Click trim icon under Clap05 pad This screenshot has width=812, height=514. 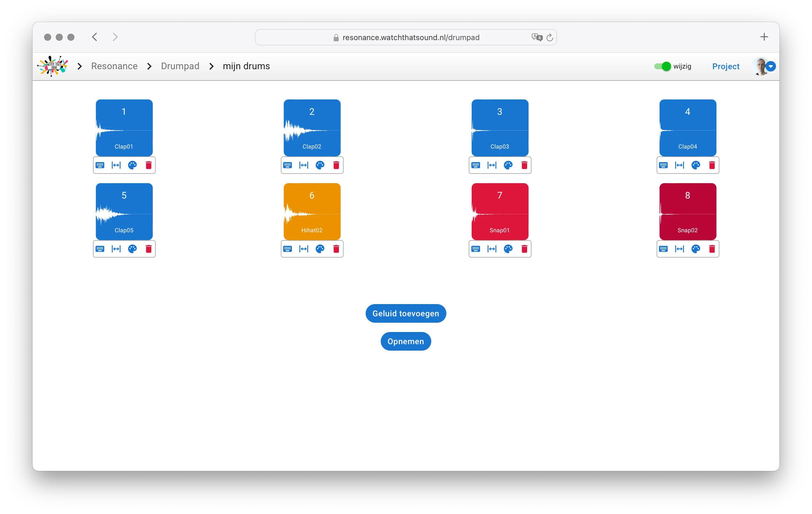116,249
